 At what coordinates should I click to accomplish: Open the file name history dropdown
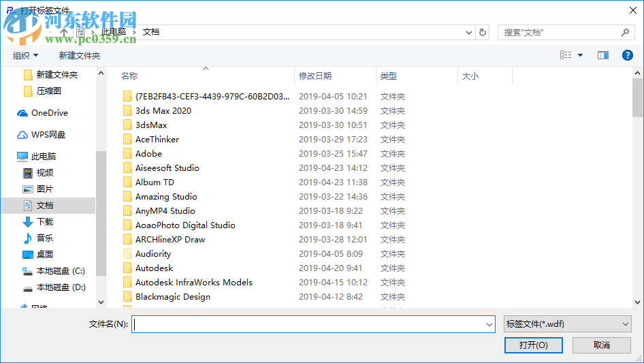489,324
